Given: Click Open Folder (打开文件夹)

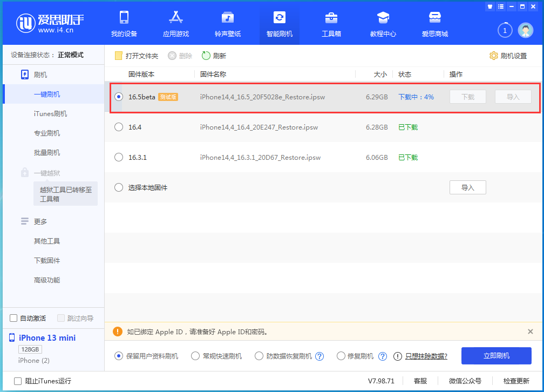Looking at the screenshot, I should coord(137,56).
